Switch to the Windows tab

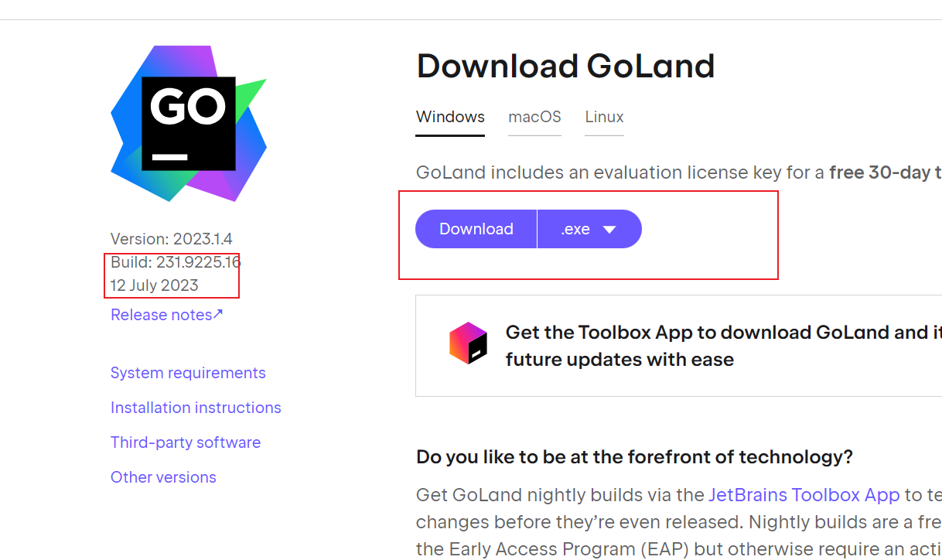(x=450, y=118)
